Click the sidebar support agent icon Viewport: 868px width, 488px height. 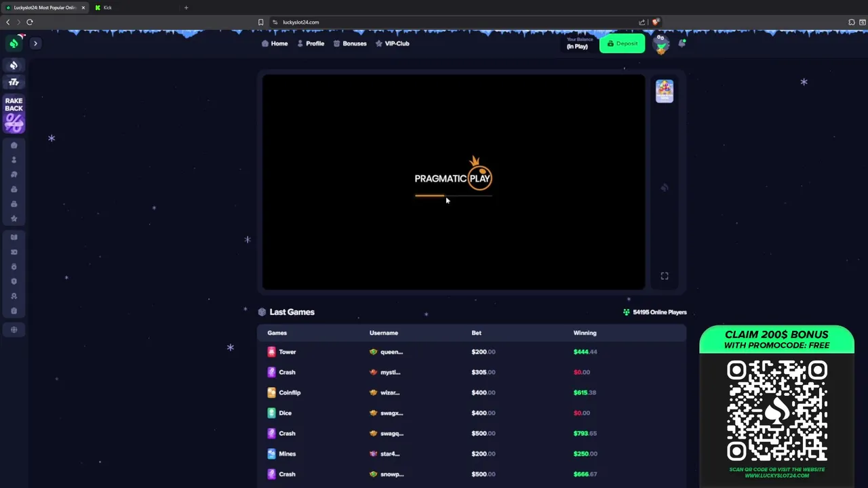14,296
